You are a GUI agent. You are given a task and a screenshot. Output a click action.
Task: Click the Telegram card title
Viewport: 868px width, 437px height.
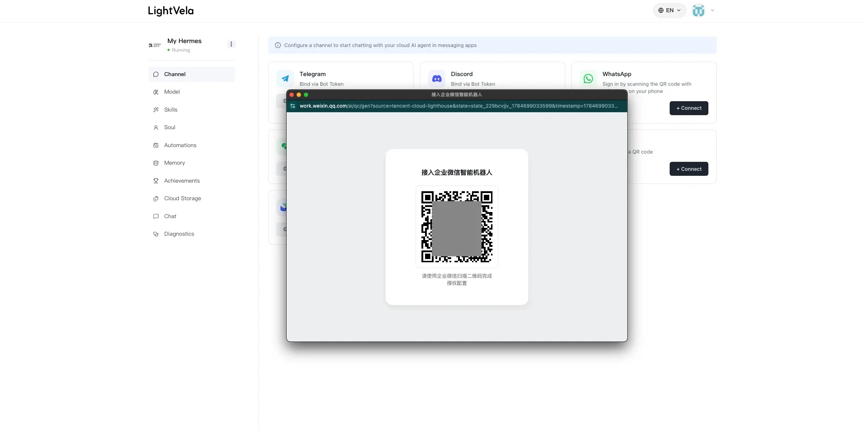coord(313,74)
